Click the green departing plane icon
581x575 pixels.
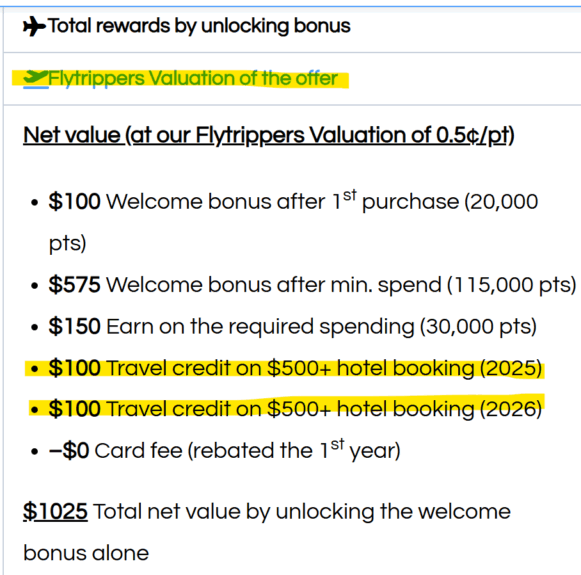click(36, 78)
